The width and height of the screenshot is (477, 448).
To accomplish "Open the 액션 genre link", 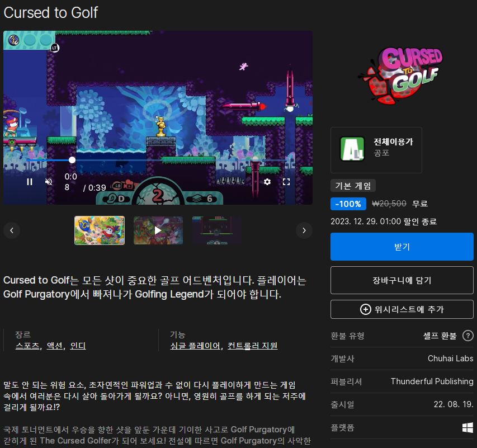I will (55, 346).
